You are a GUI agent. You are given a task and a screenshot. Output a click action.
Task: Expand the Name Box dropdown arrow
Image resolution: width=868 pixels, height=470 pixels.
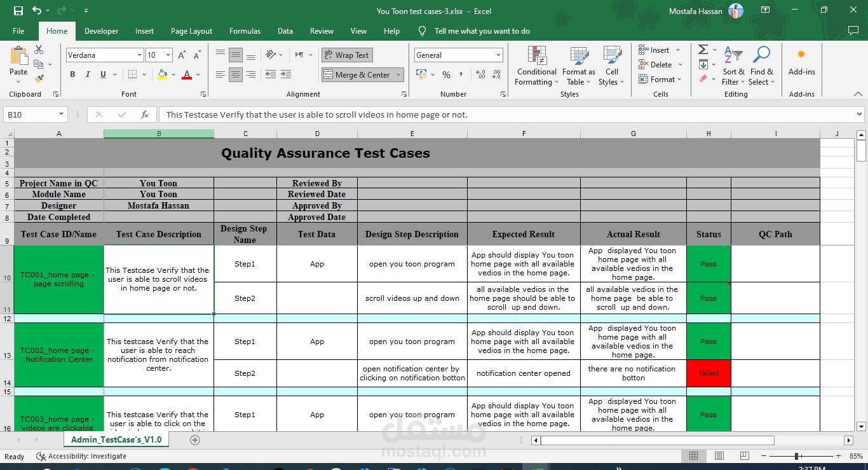tap(62, 114)
